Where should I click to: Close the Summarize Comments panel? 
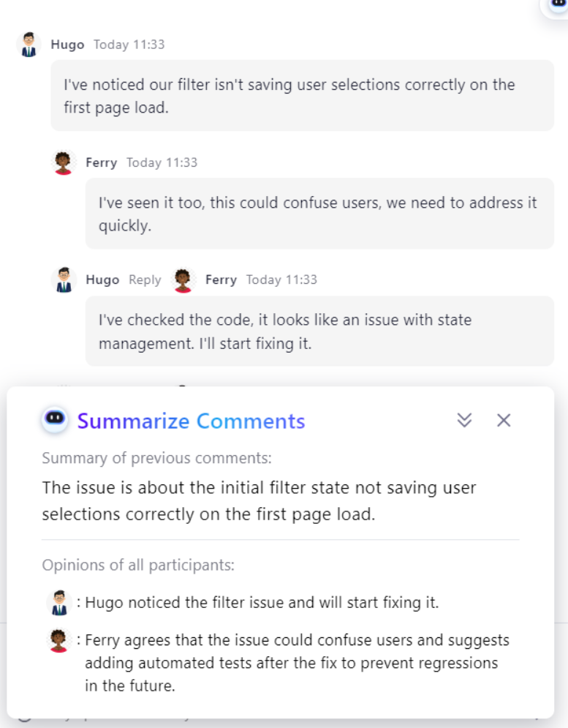tap(504, 420)
